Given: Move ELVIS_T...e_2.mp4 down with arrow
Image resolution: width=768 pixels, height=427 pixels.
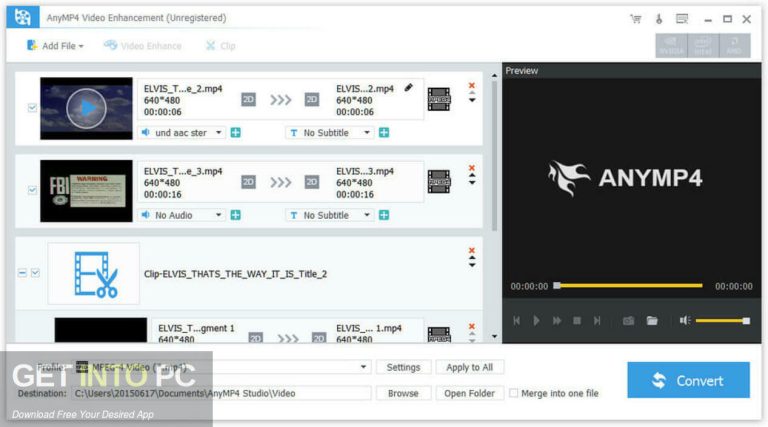Looking at the screenshot, I should [472, 100].
